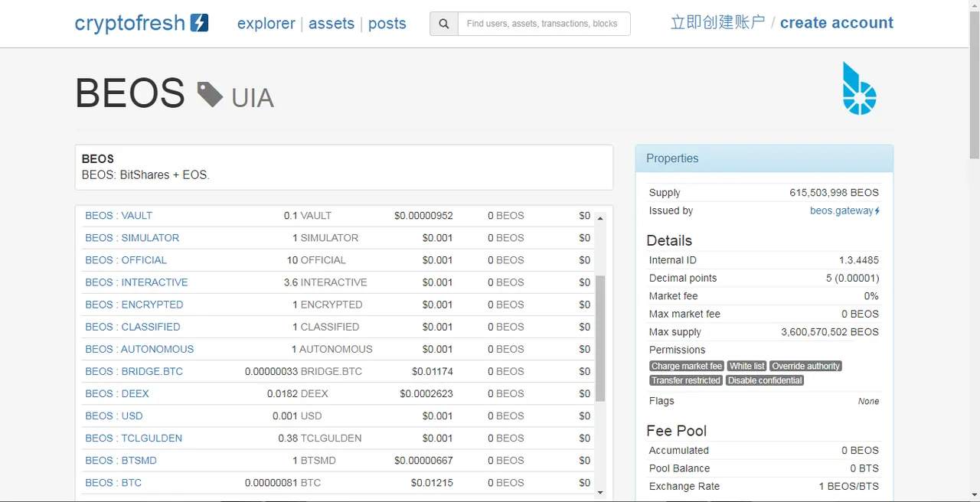This screenshot has height=502, width=980.
Task: Click the supply value 615,503,998 BEOS
Action: click(x=834, y=193)
